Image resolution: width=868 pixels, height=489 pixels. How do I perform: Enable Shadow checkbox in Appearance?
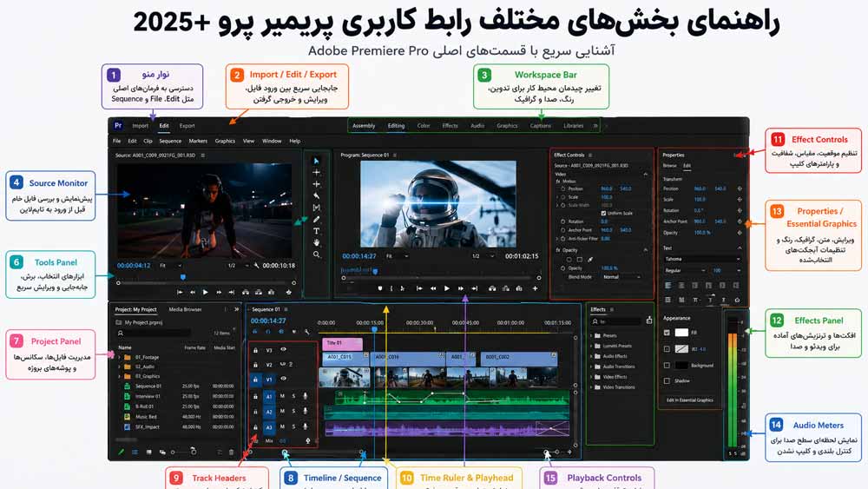(667, 381)
